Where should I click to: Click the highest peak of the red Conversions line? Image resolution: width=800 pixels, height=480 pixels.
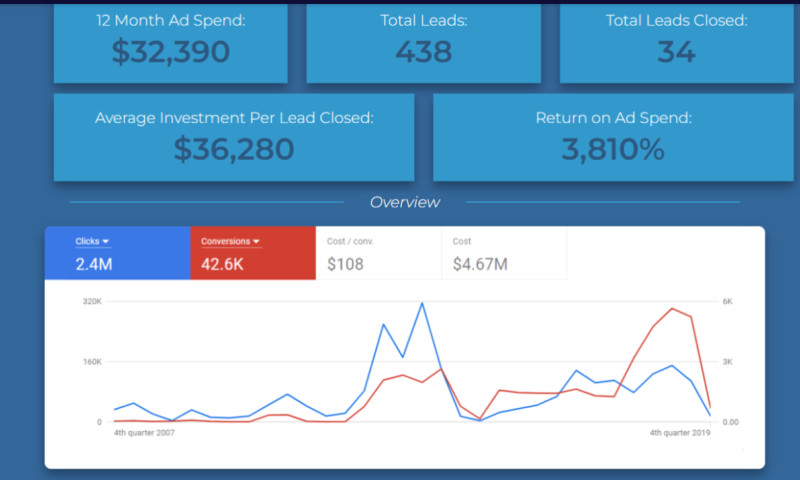[672, 308]
